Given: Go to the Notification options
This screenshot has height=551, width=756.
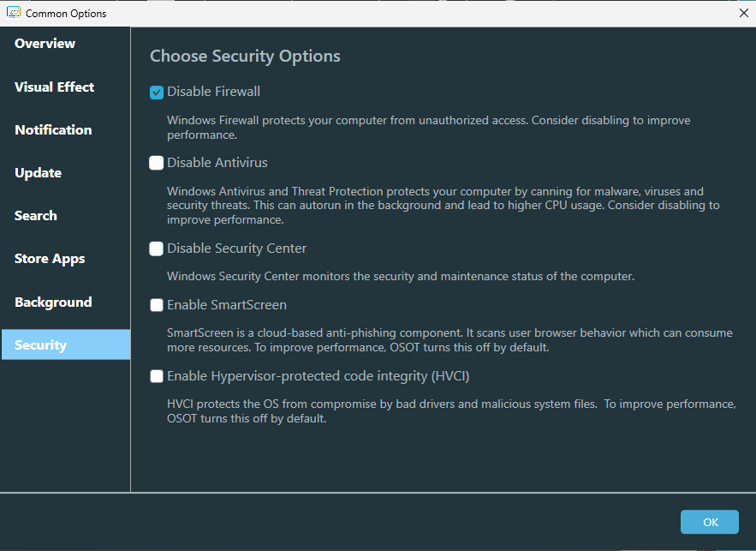Looking at the screenshot, I should tap(53, 130).
